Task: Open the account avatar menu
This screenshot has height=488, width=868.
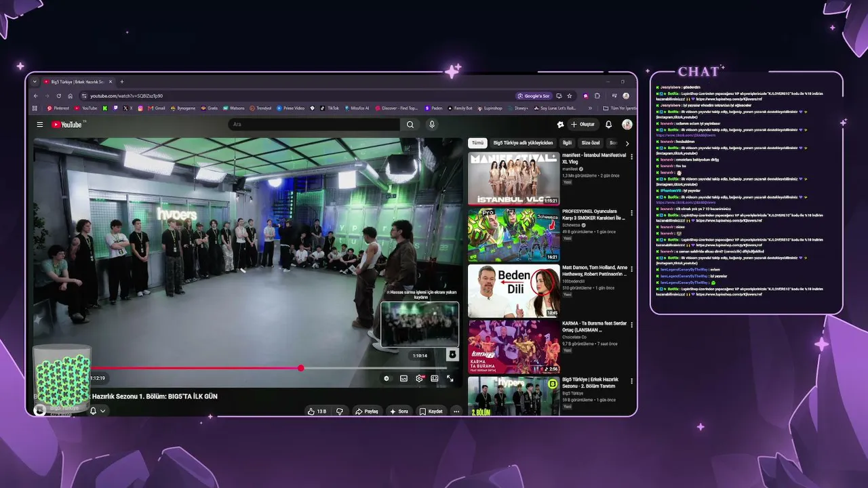Action: (627, 125)
